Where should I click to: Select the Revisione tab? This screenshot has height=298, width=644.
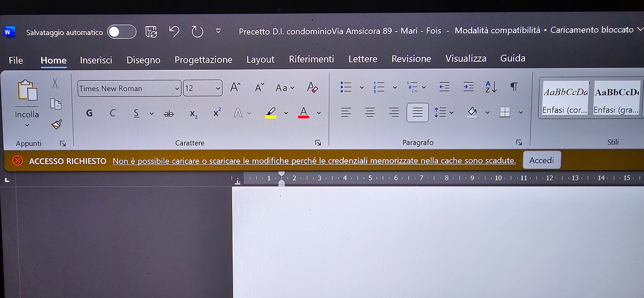pos(411,59)
